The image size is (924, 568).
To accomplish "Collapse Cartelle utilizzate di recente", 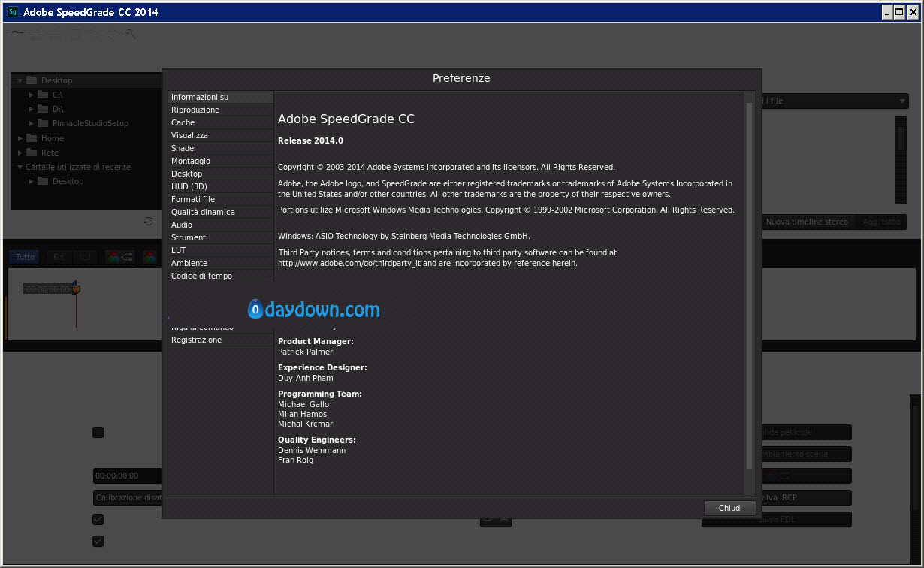I will coord(19,167).
